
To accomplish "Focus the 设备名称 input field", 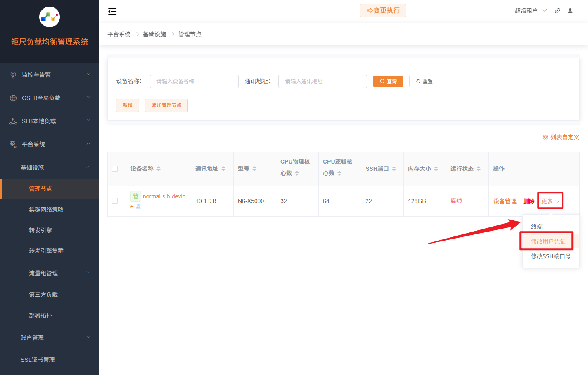I will [x=194, y=81].
